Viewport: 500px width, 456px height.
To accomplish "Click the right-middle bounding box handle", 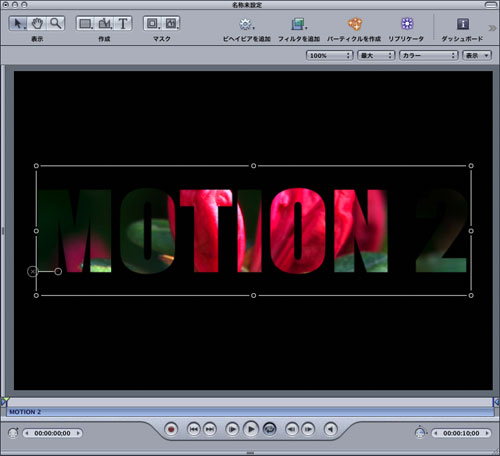I will (471, 231).
